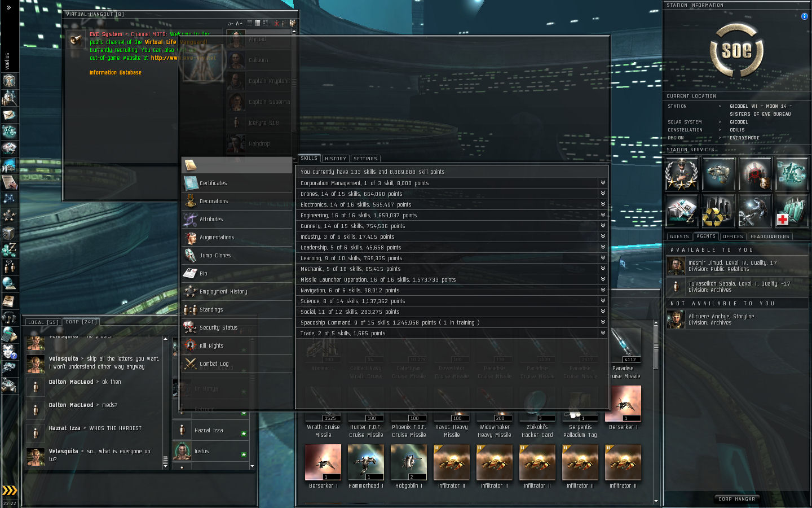Open the jukebox headphones icon in sidebar
The width and height of the screenshot is (812, 508).
click(9, 317)
